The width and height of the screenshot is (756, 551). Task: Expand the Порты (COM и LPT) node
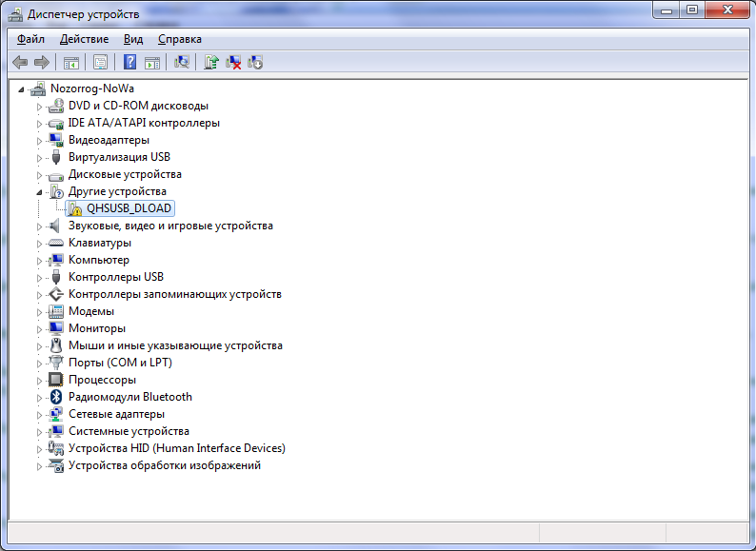tap(40, 363)
